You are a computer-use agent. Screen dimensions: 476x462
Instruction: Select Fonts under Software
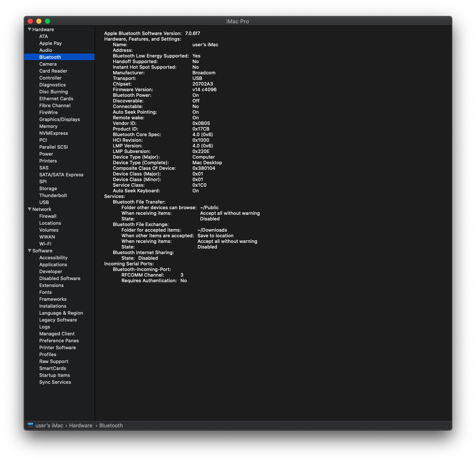(x=45, y=292)
